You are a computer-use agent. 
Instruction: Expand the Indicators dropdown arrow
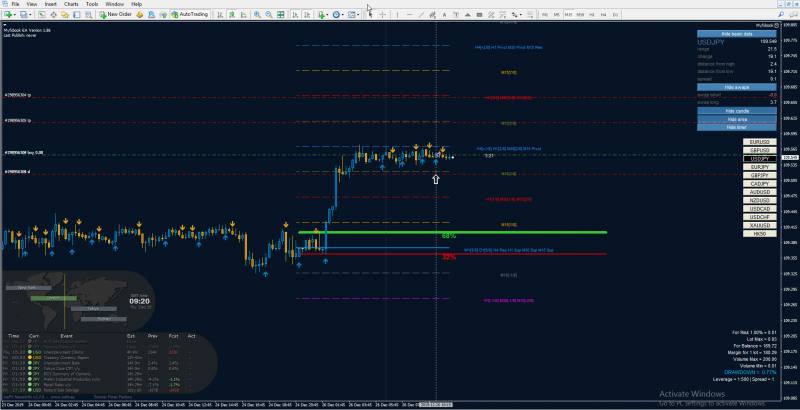[x=327, y=15]
